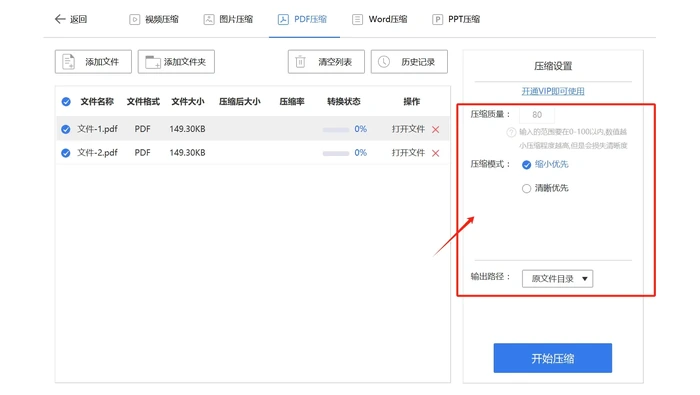Click the 历史记录 button
This screenshot has height=395, width=700.
[409, 62]
